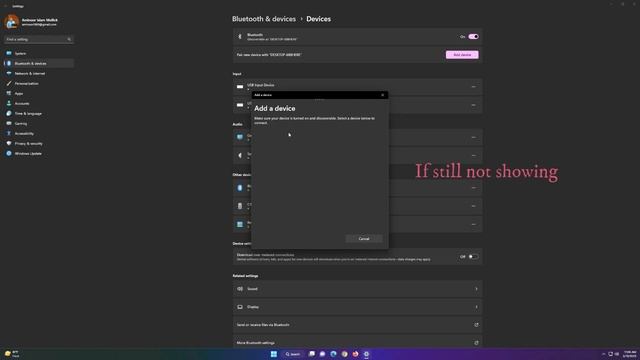Close the Add a device dialog with X
The width and height of the screenshot is (640, 360).
[382, 95]
